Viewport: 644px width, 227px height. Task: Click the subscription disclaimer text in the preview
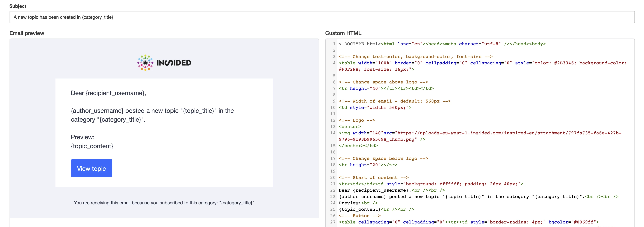click(164, 203)
